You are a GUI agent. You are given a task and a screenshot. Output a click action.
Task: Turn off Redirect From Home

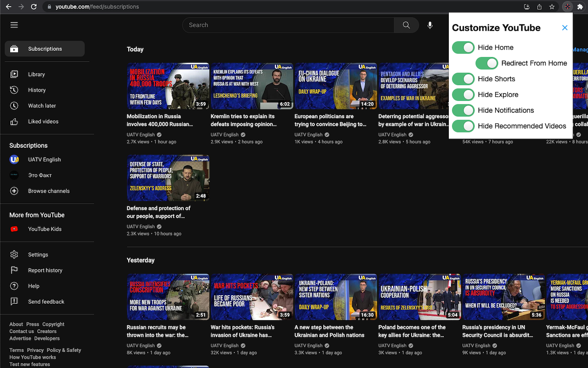[x=486, y=63]
